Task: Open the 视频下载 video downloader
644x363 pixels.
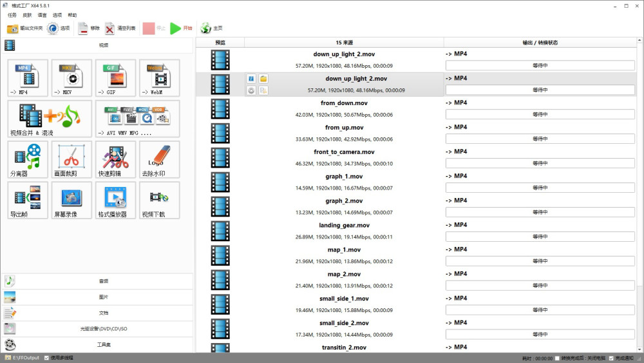Action: 159,201
